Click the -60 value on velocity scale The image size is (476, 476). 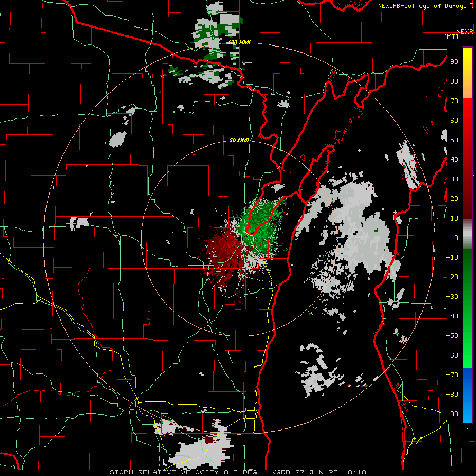click(x=452, y=355)
